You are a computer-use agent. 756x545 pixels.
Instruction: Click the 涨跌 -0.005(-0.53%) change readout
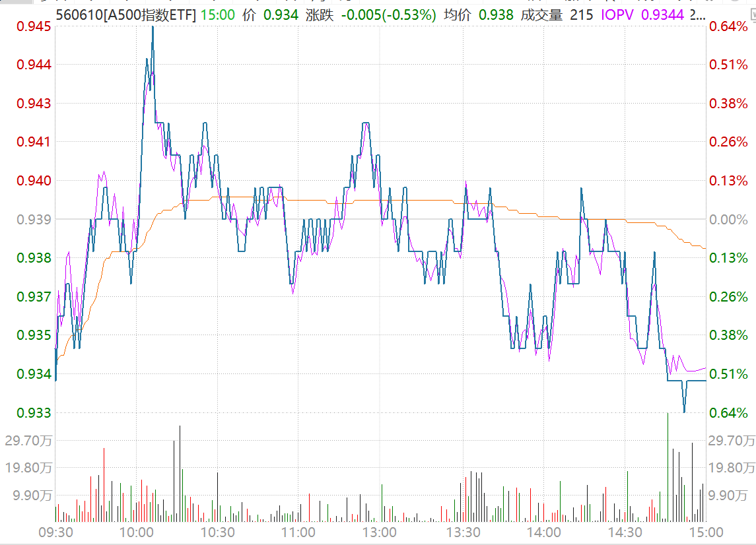[370, 15]
